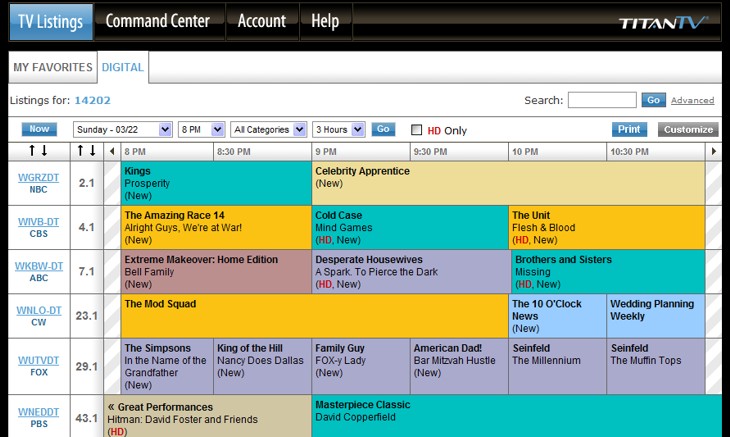
Task: Click up arrow in the station callsign column header
Action: point(32,151)
